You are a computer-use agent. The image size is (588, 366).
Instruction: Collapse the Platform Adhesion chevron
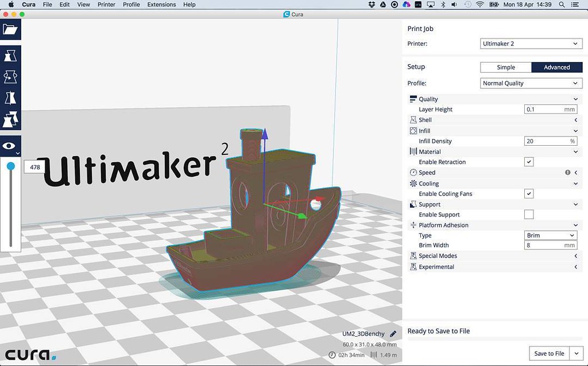(575, 225)
